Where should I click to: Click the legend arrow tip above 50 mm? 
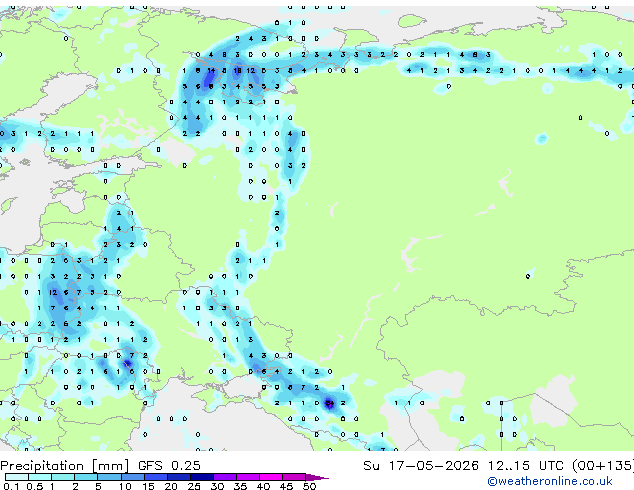(x=317, y=477)
